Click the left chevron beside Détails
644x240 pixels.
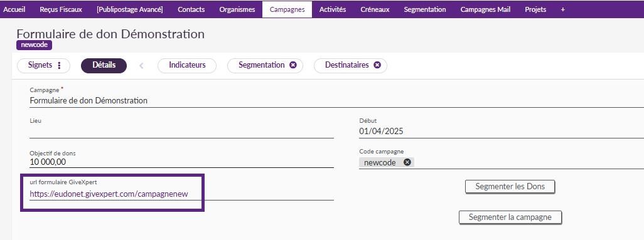click(141, 66)
